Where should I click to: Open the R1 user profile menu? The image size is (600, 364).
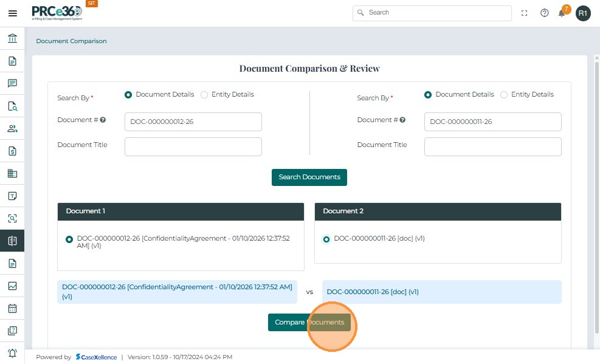coord(583,13)
